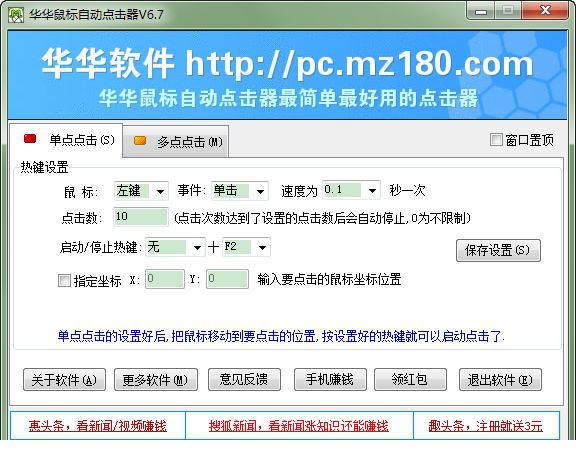Click the orange icon on 多点点击 tab

point(140,141)
